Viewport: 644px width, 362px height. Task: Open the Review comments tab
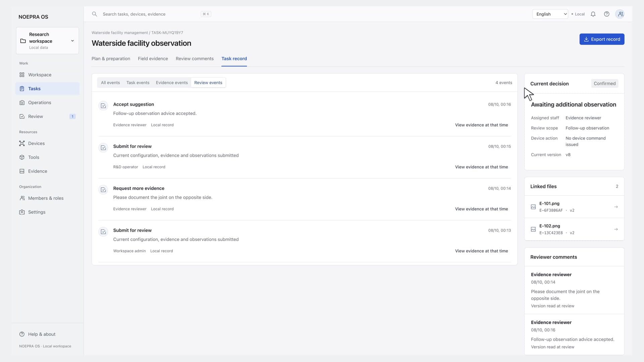(x=195, y=59)
